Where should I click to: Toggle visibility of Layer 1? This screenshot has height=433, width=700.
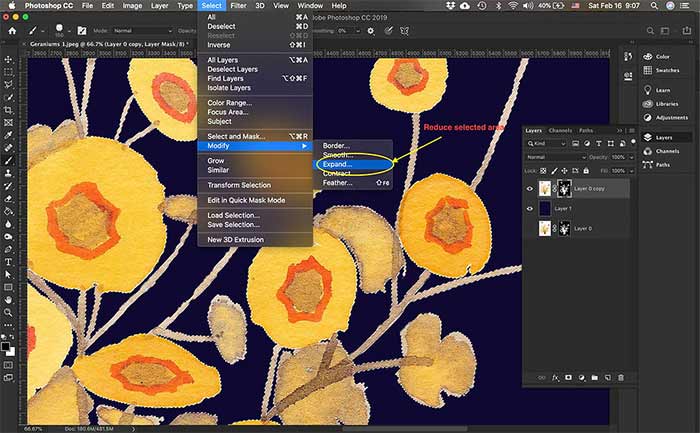coord(530,208)
